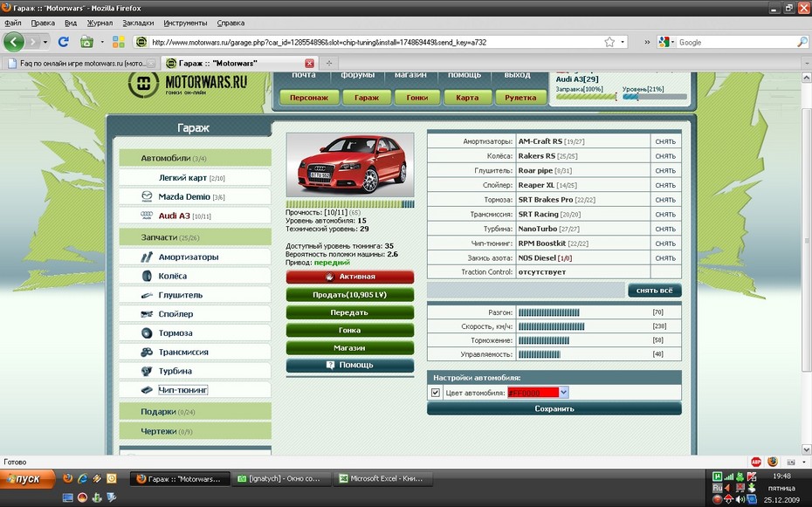
Task: Expand the Автомобили section header
Action: (x=196, y=158)
